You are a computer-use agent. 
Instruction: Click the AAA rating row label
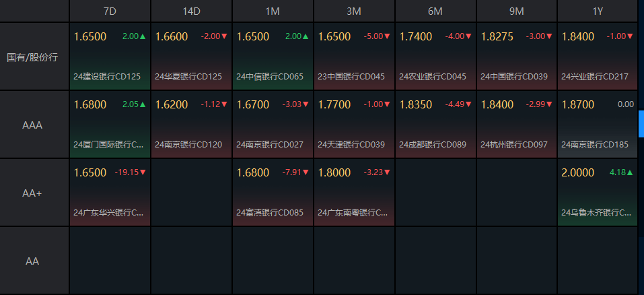(33, 125)
